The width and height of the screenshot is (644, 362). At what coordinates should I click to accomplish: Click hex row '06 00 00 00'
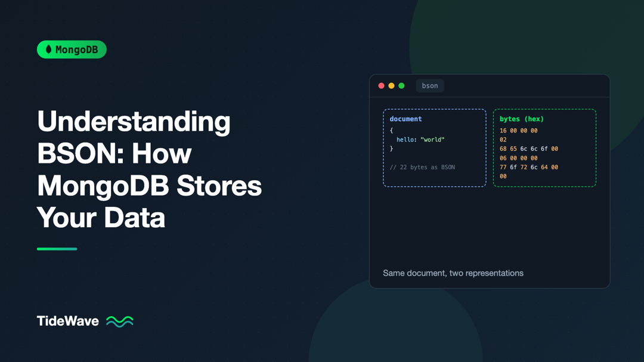click(518, 158)
